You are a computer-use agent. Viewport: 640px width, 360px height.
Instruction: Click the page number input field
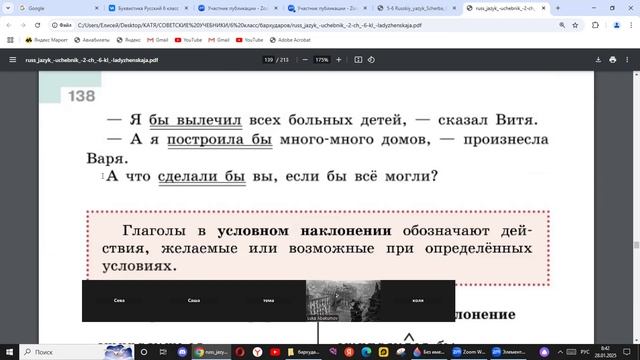269,60
